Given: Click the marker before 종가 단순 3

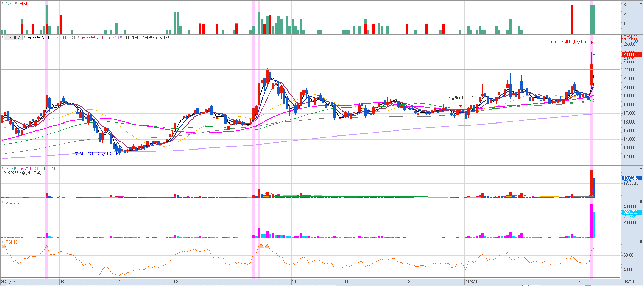Looking at the screenshot, I should (24, 37).
